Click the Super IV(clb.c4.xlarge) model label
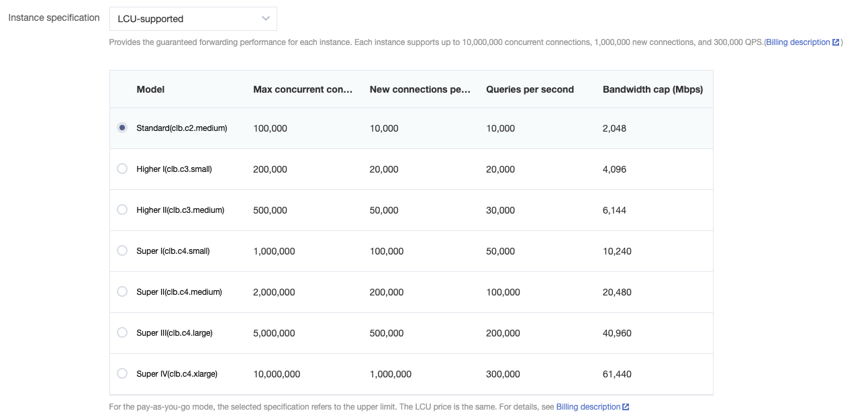This screenshot has width=868, height=419. pyautogui.click(x=177, y=374)
